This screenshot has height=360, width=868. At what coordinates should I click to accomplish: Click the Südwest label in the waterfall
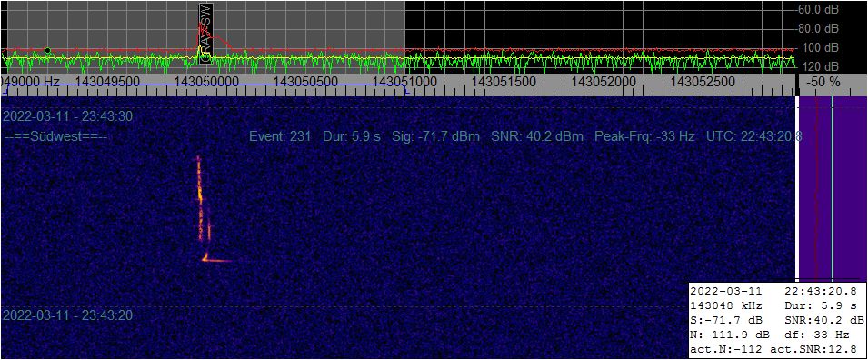55,136
